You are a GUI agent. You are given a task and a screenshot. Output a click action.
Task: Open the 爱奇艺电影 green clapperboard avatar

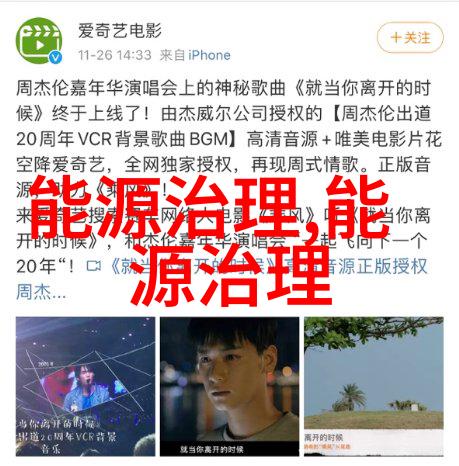tap(39, 41)
